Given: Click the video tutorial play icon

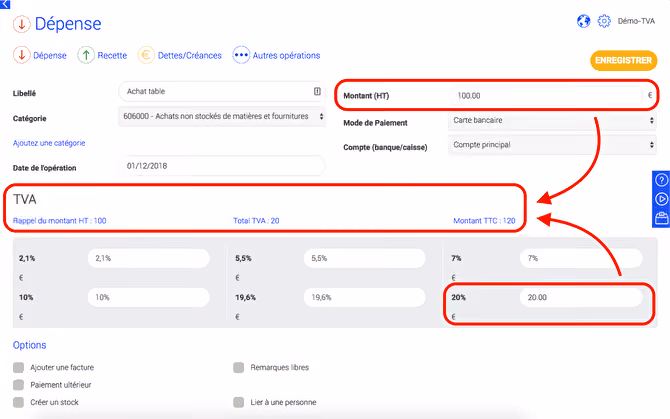Looking at the screenshot, I should [661, 199].
